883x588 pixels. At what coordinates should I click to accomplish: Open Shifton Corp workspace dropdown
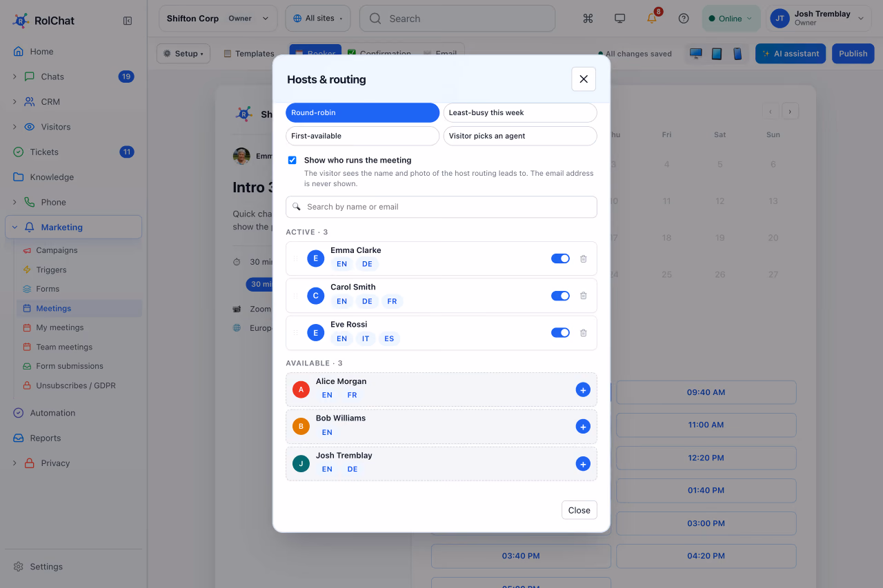(x=218, y=19)
